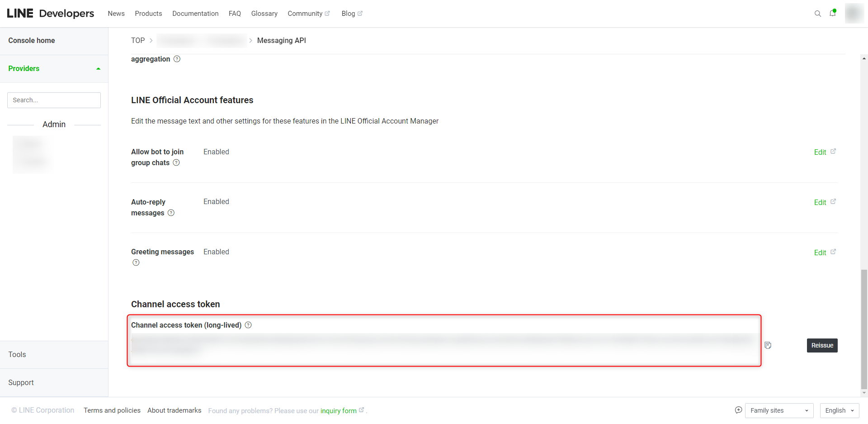Open About trademarks link

click(175, 410)
